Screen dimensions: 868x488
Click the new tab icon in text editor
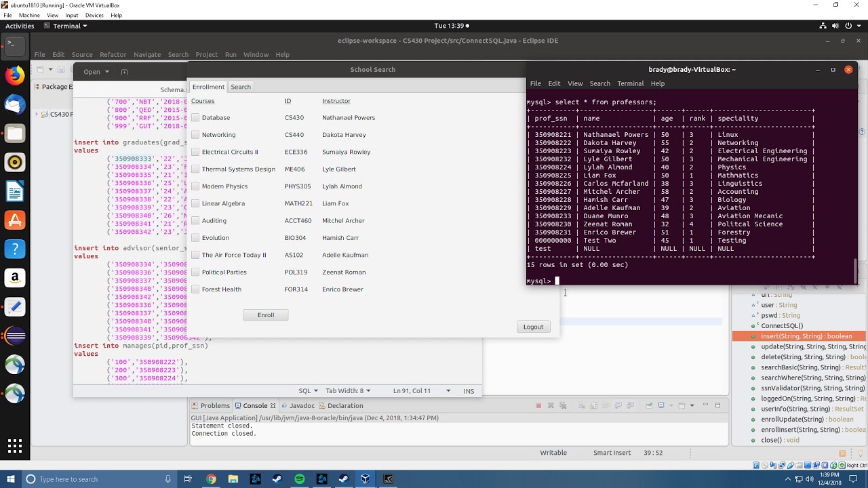pos(124,72)
